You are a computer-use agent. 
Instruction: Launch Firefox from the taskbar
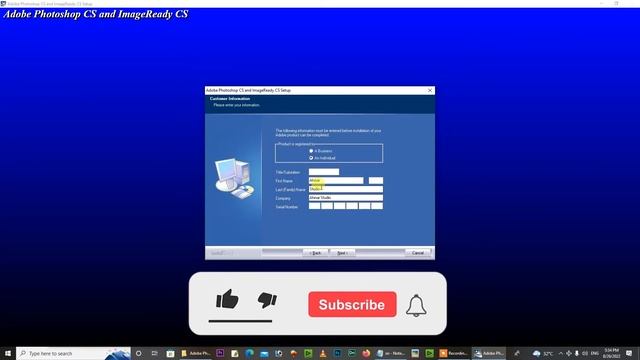tap(366, 353)
